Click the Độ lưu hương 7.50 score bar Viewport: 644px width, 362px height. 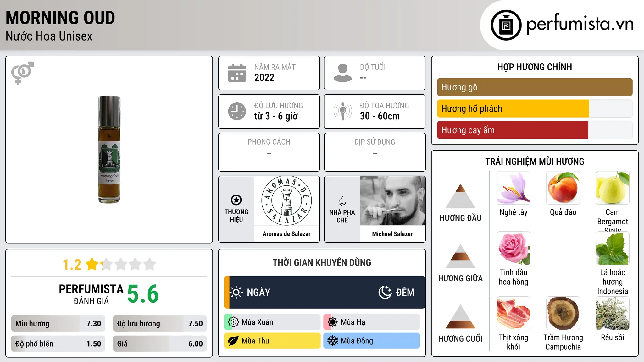click(x=160, y=323)
